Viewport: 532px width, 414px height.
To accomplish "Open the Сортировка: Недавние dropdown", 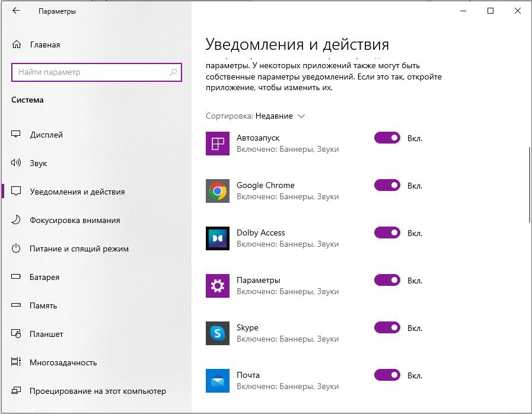I will (x=256, y=116).
